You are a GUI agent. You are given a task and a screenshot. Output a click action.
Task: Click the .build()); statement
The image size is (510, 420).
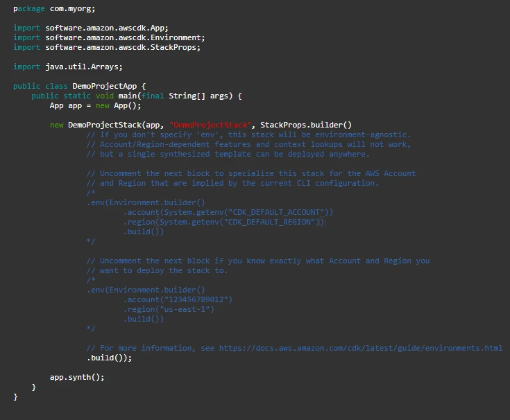click(109, 358)
